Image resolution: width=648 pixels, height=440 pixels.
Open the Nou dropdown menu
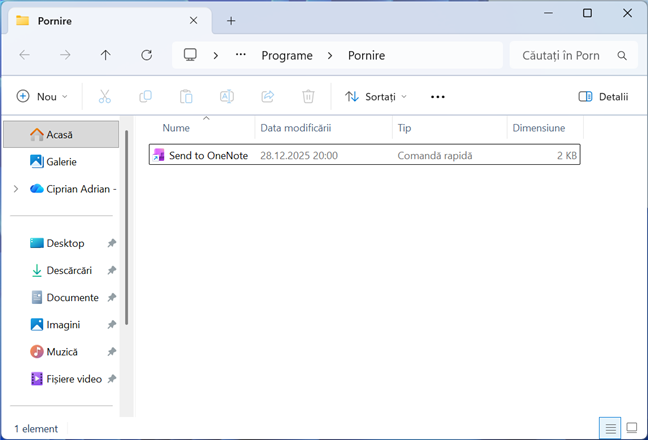tap(43, 97)
